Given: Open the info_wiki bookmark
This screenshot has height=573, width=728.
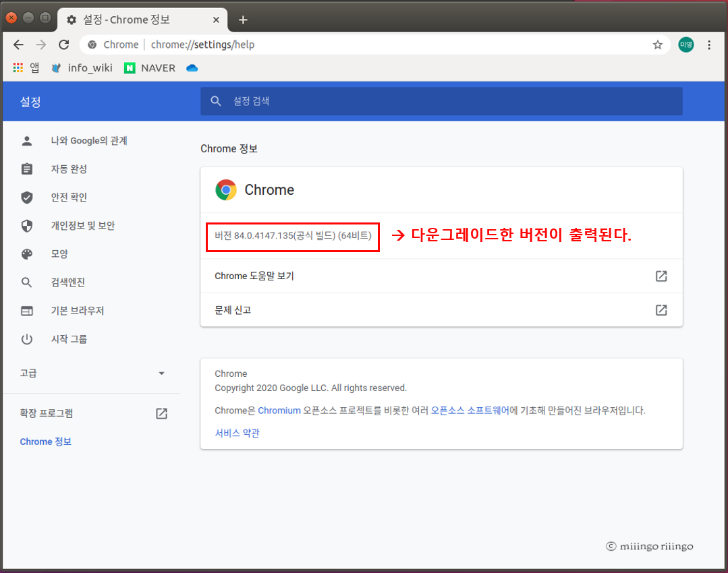Looking at the screenshot, I should coord(82,67).
